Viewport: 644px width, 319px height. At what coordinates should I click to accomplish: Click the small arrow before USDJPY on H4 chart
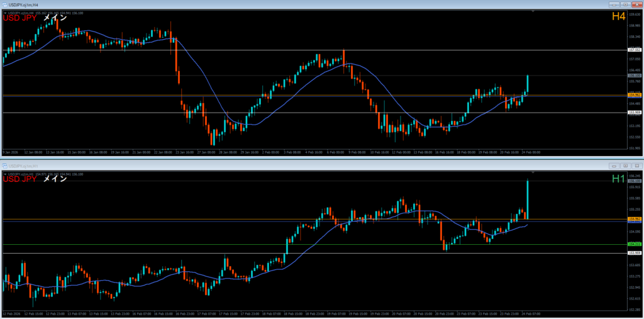(x=5, y=13)
